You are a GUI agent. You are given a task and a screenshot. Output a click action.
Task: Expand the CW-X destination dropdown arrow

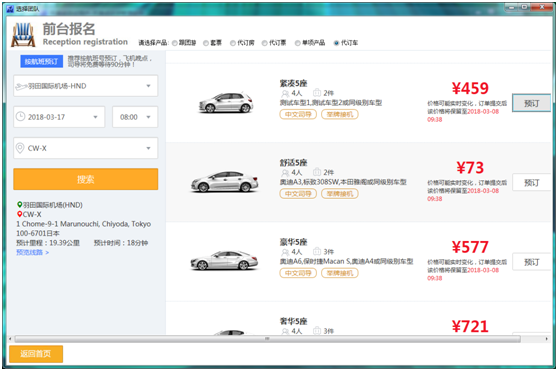coord(148,148)
